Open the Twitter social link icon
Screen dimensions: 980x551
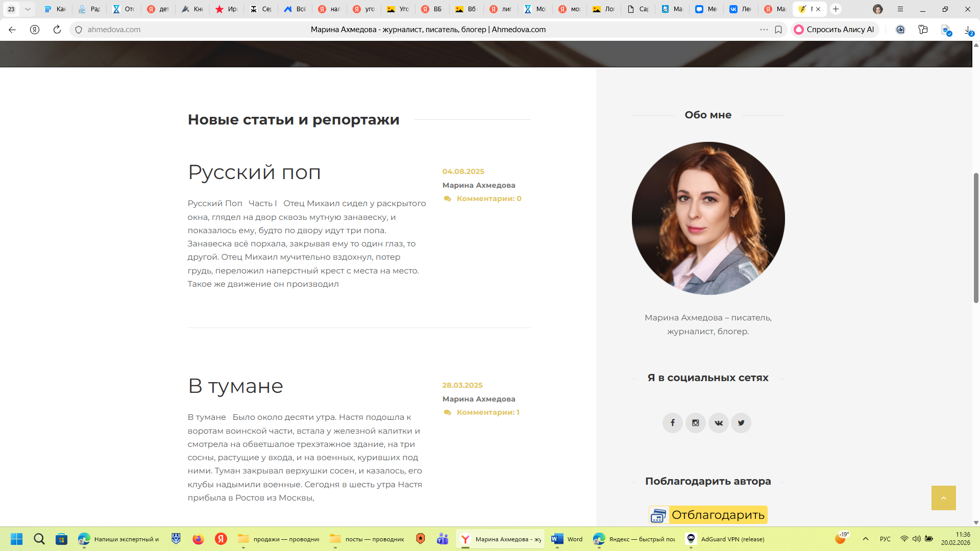tap(741, 422)
